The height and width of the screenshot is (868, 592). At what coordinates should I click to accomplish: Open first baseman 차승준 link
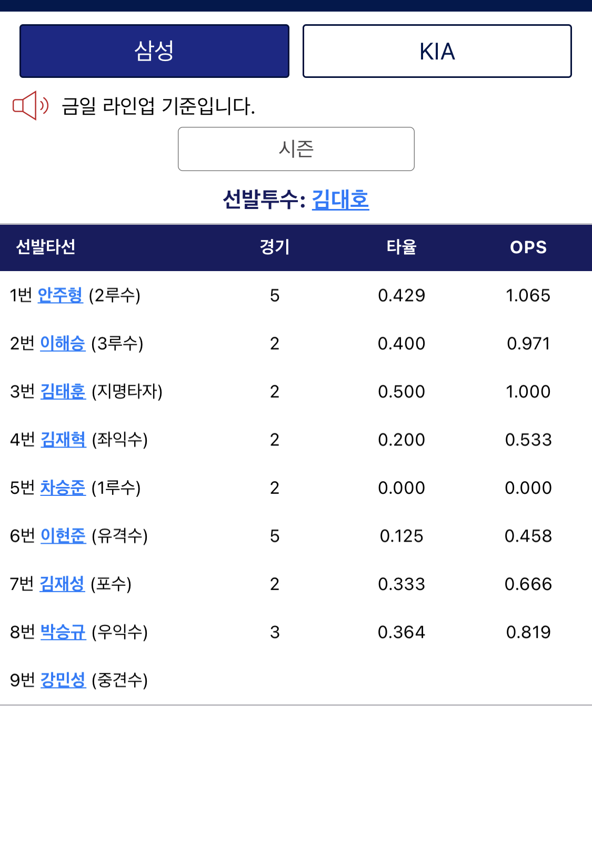63,487
